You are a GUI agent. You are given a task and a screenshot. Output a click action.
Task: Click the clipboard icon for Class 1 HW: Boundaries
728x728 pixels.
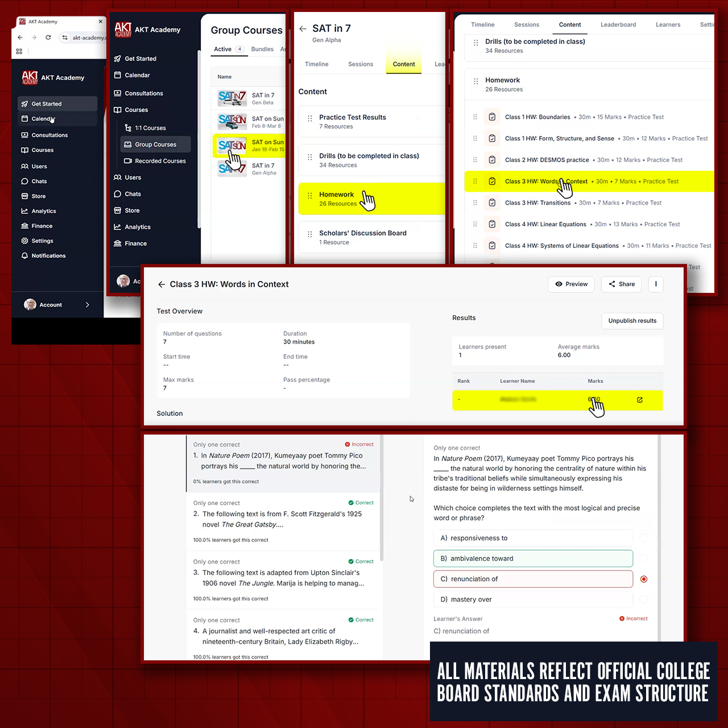(x=492, y=117)
